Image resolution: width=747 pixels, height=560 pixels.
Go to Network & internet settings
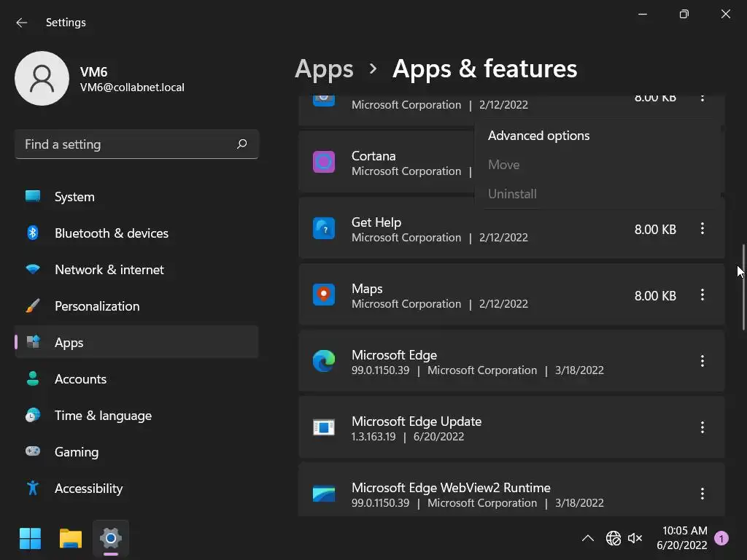click(x=109, y=269)
